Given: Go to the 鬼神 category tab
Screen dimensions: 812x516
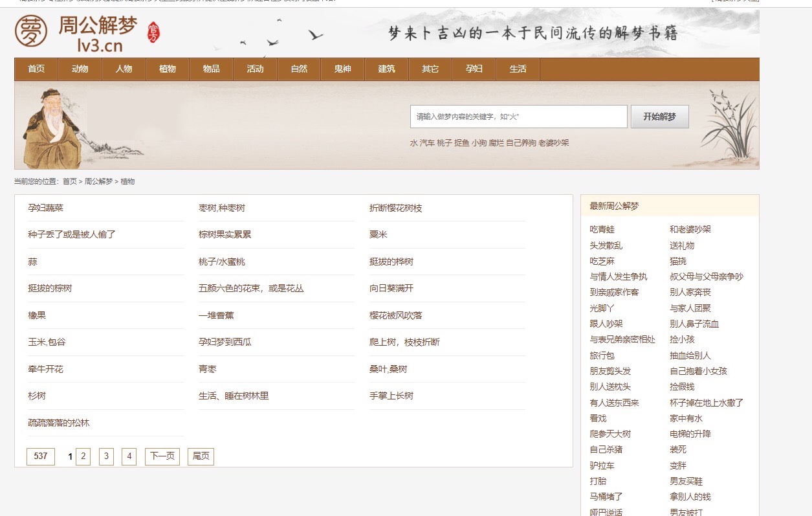Looking at the screenshot, I should coord(342,69).
